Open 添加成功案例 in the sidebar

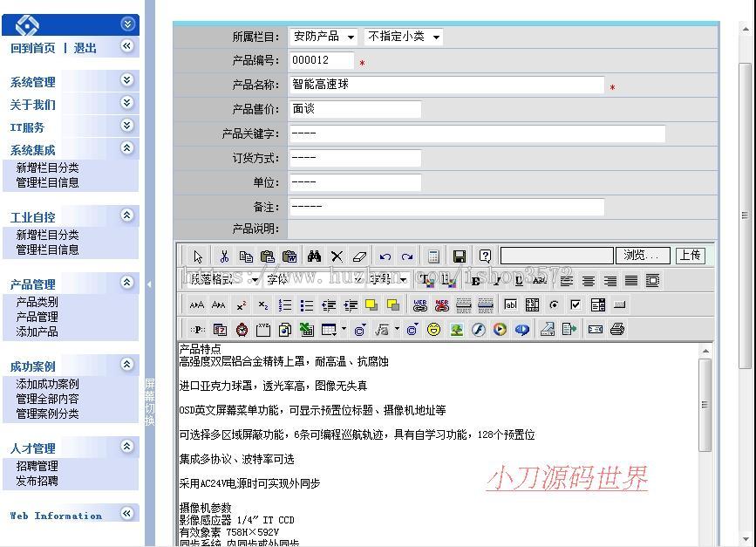[x=47, y=385]
